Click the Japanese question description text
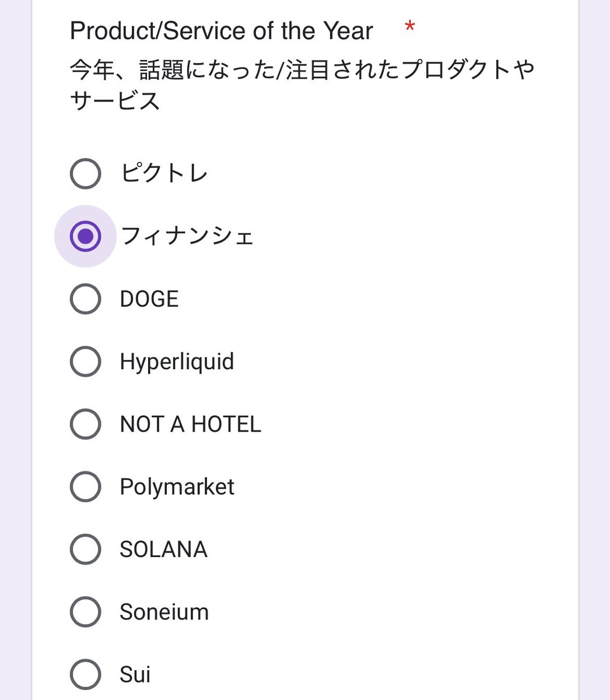The width and height of the screenshot is (610, 700). 302,86
